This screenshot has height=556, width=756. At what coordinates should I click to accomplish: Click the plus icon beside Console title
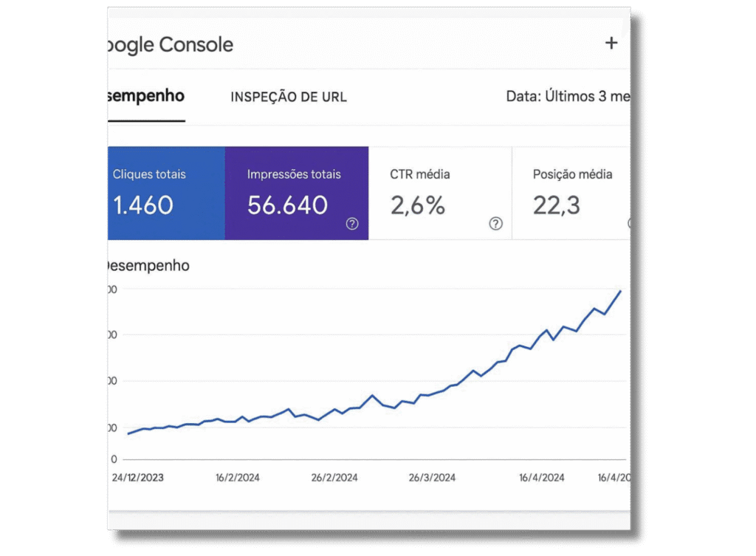[x=611, y=43]
